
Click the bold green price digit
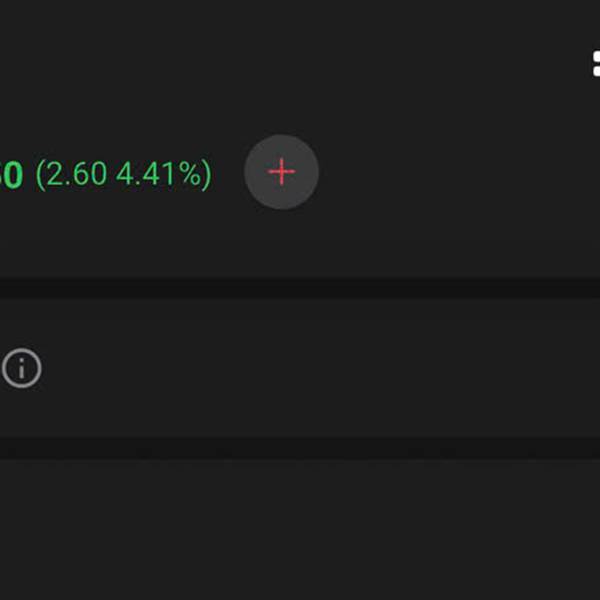coord(11,174)
